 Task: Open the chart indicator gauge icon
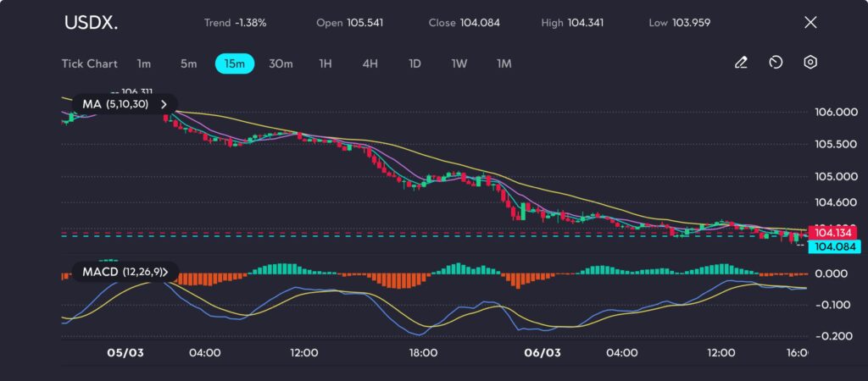pos(776,63)
